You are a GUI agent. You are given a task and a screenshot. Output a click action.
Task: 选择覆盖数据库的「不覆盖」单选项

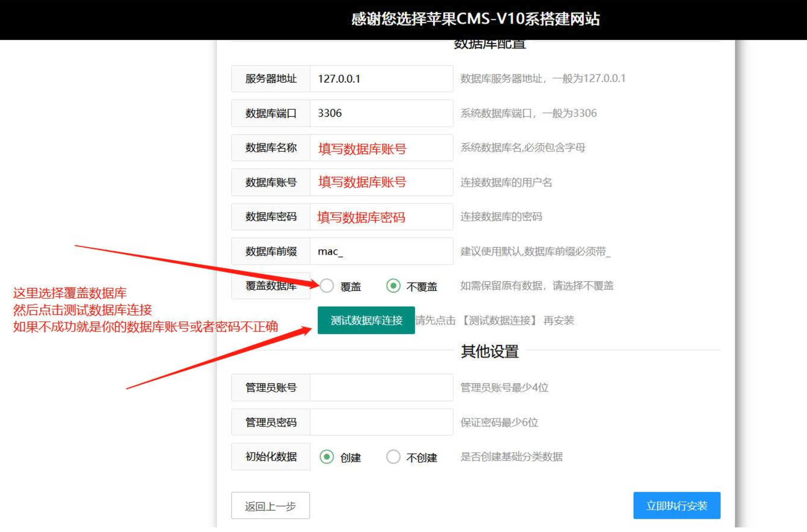393,286
